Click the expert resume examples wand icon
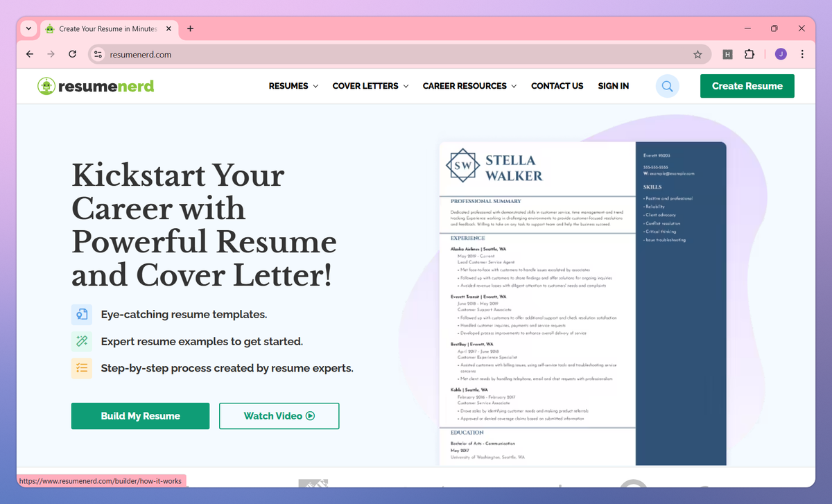The width and height of the screenshot is (832, 504). coord(82,341)
